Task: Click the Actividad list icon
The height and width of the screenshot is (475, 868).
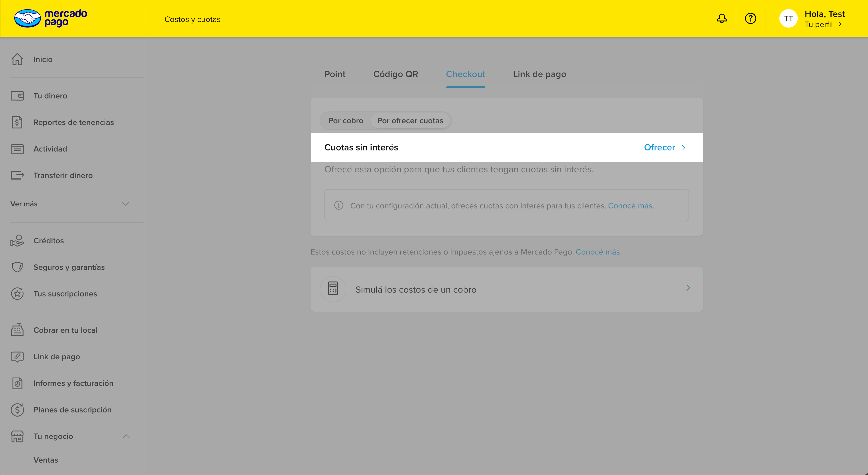Action: pos(17,149)
